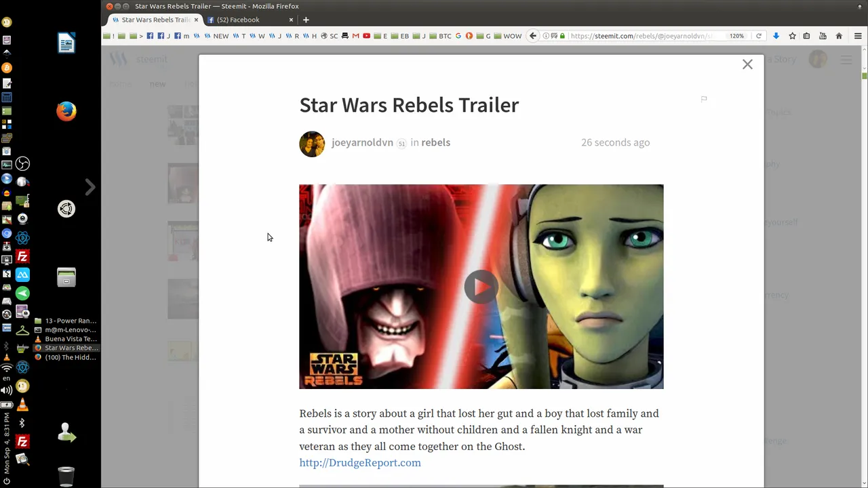
Task: Open the EB bookmark folder
Action: [x=400, y=36]
